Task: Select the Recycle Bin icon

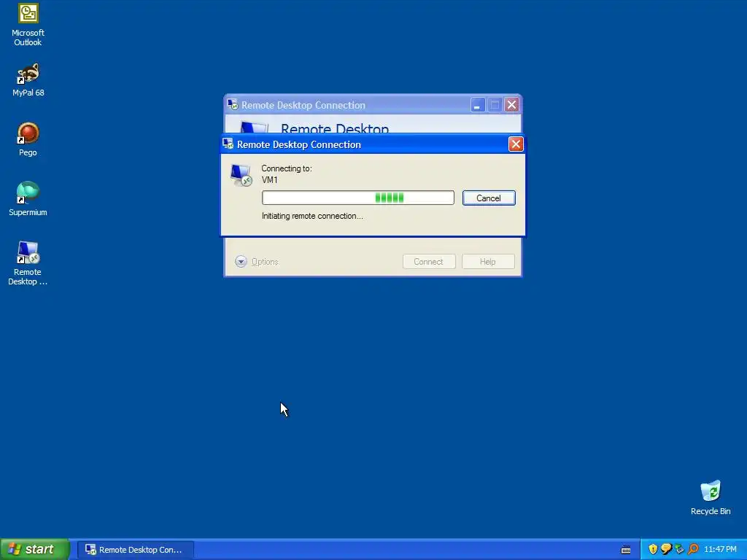Action: pyautogui.click(x=711, y=498)
